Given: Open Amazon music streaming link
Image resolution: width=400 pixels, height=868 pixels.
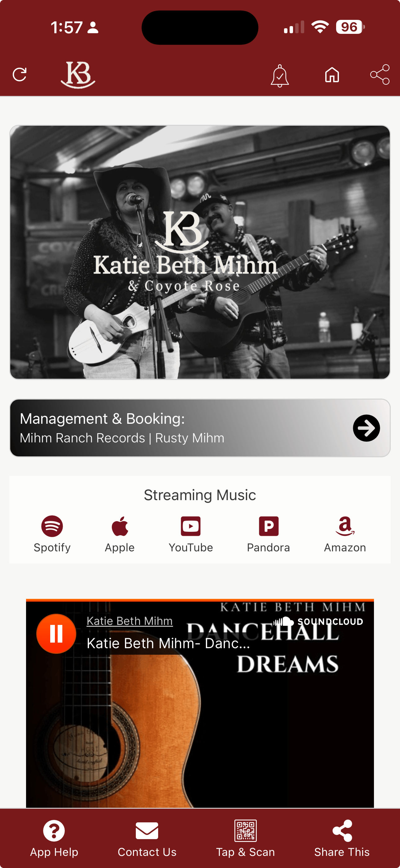Looking at the screenshot, I should (x=345, y=534).
